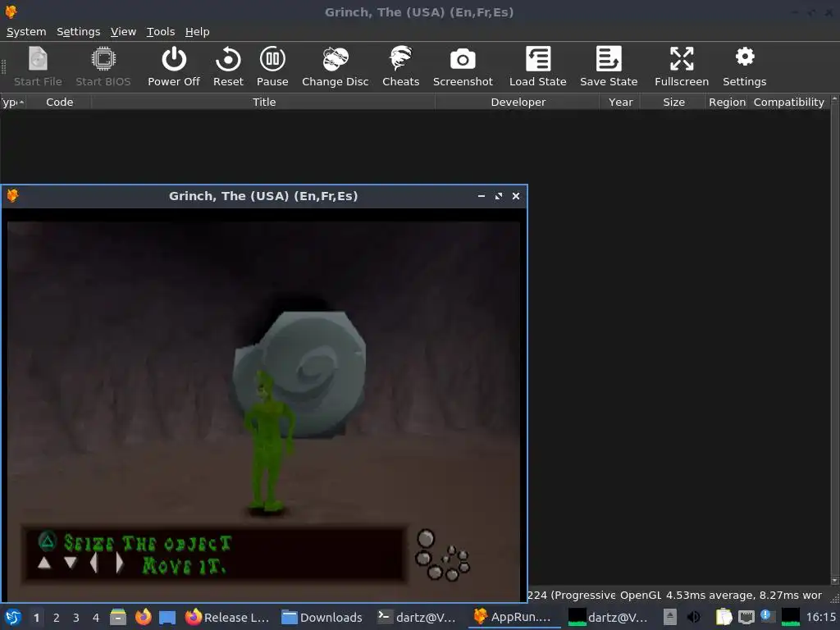Open the Load State menu
840x630 pixels.
538,66
